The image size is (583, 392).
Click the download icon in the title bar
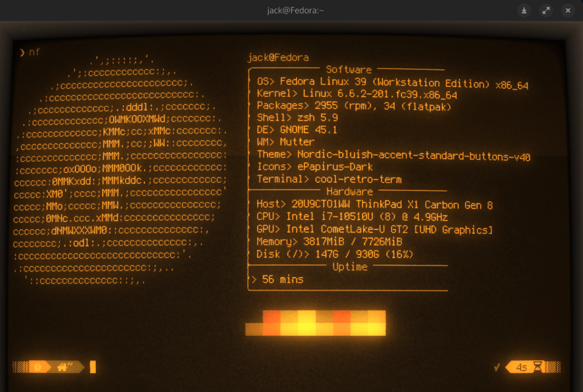point(524,10)
